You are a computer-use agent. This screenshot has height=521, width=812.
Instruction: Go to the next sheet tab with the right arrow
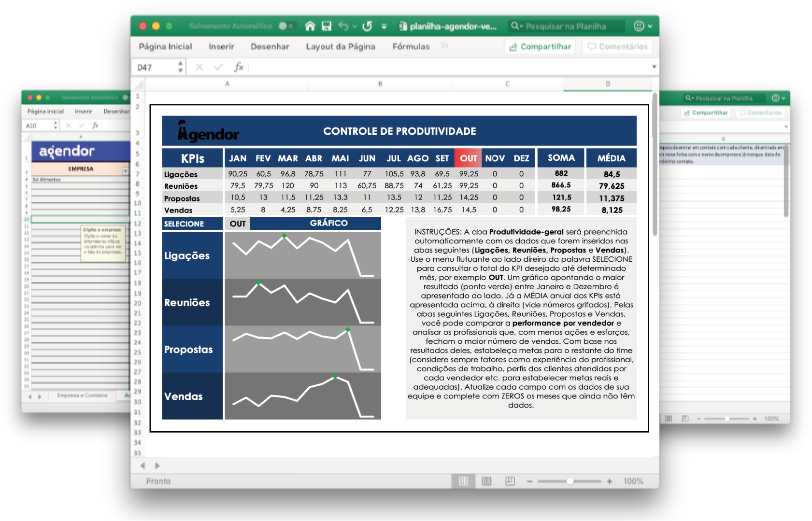[157, 466]
